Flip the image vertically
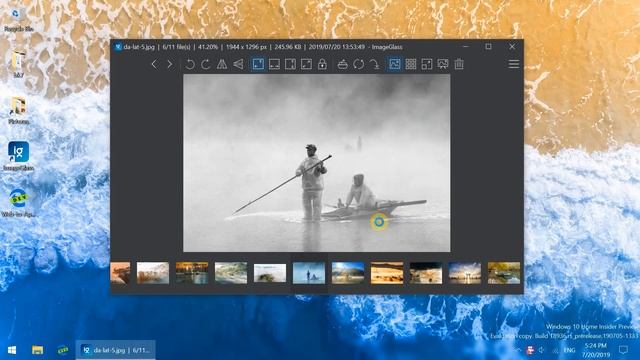This screenshot has width=640, height=360. (238, 64)
